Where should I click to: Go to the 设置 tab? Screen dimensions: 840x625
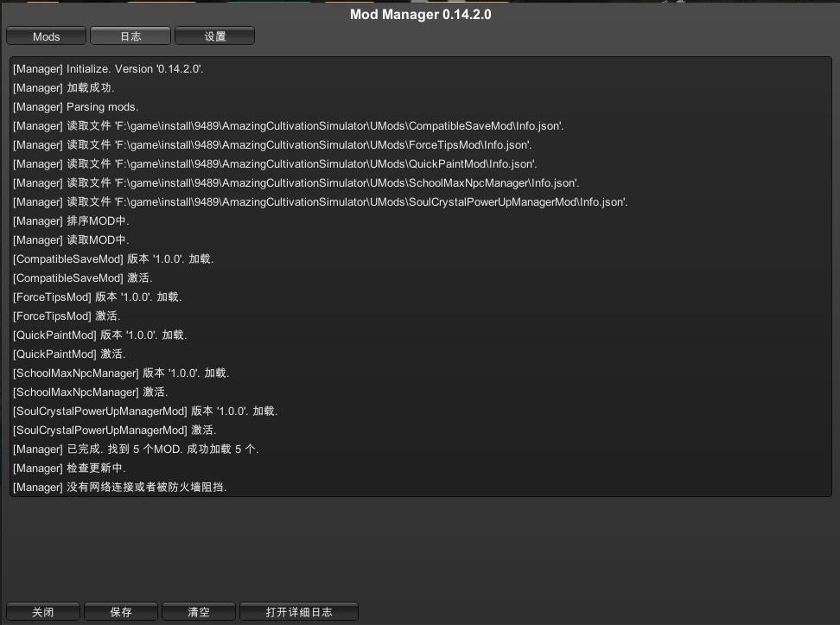tap(214, 36)
